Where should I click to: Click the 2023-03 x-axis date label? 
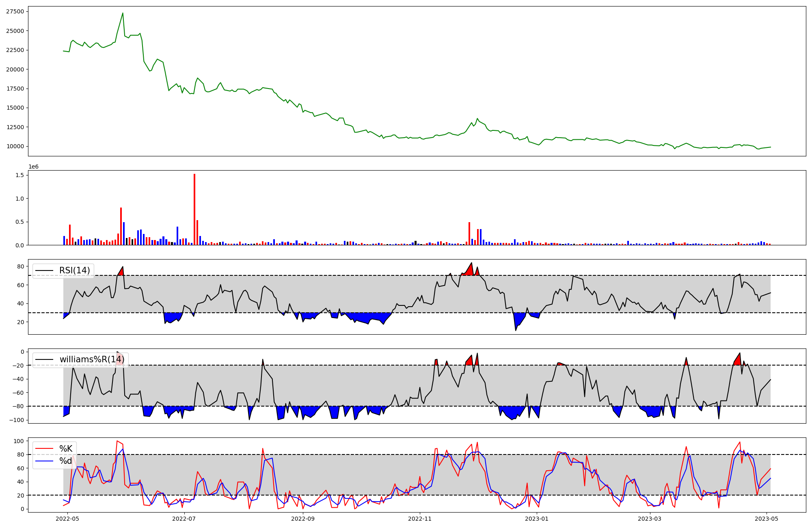point(650,519)
